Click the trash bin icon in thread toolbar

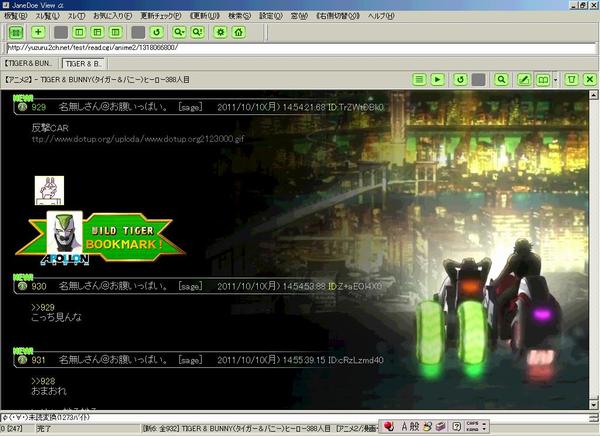(x=572, y=80)
